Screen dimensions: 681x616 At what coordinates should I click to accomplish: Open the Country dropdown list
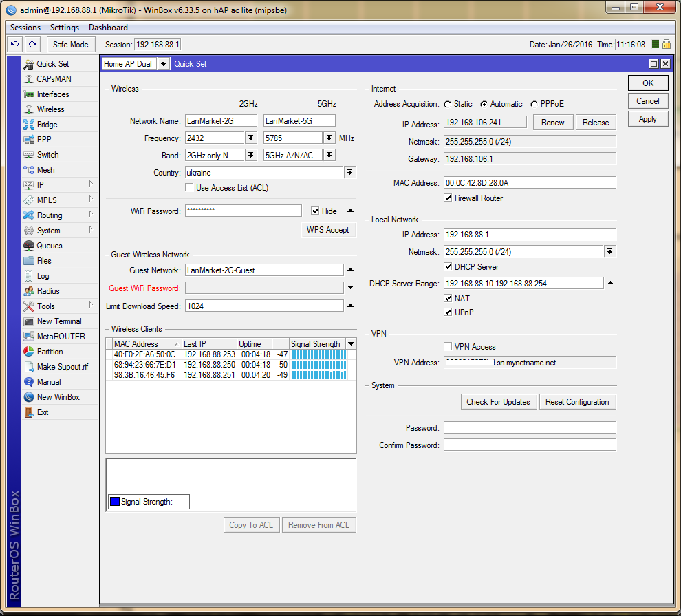tap(350, 173)
